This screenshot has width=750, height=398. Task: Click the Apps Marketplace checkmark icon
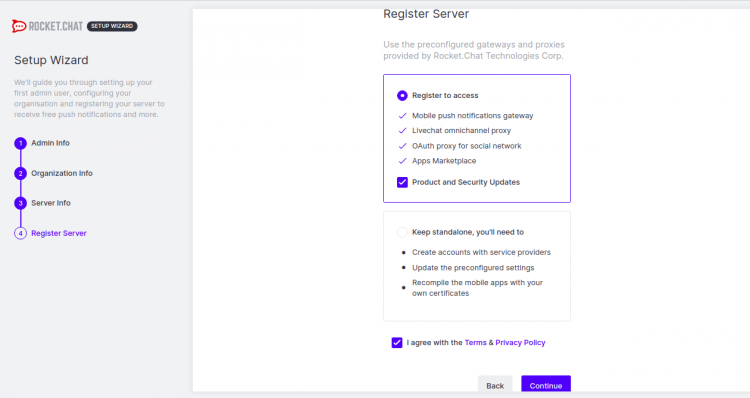pos(402,161)
